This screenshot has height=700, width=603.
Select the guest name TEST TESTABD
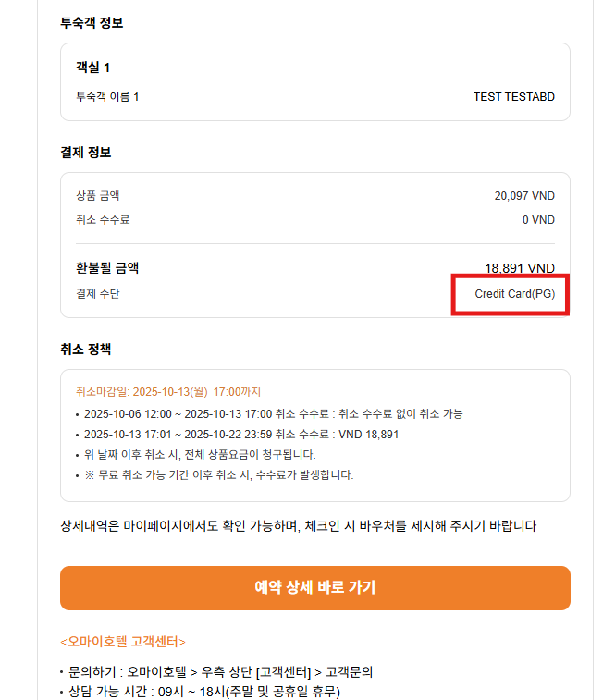(513, 96)
